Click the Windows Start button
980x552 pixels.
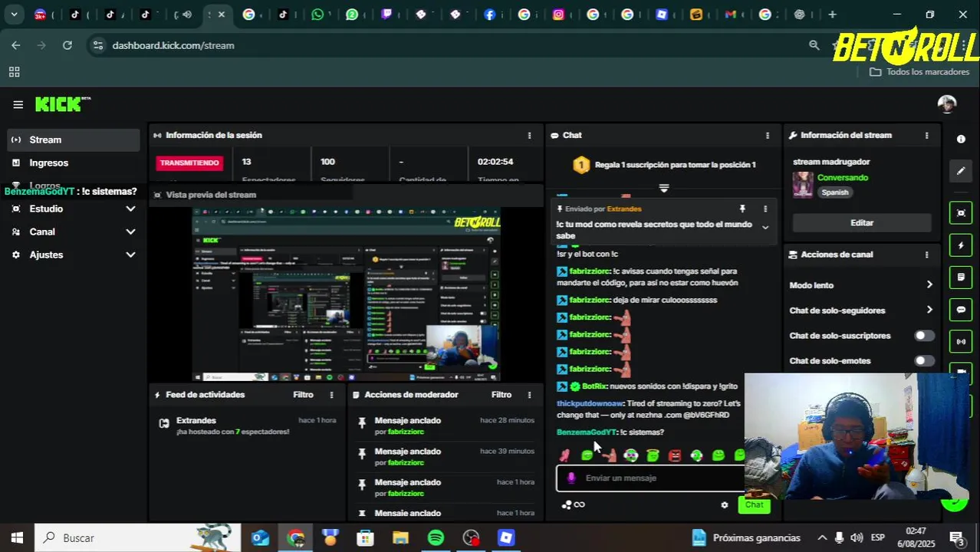click(17, 538)
